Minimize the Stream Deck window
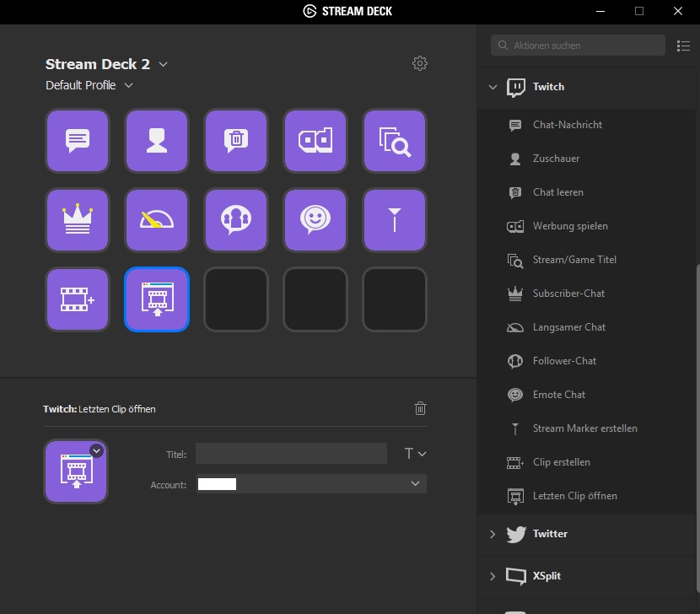Screen dimensions: 700x614 600,11
